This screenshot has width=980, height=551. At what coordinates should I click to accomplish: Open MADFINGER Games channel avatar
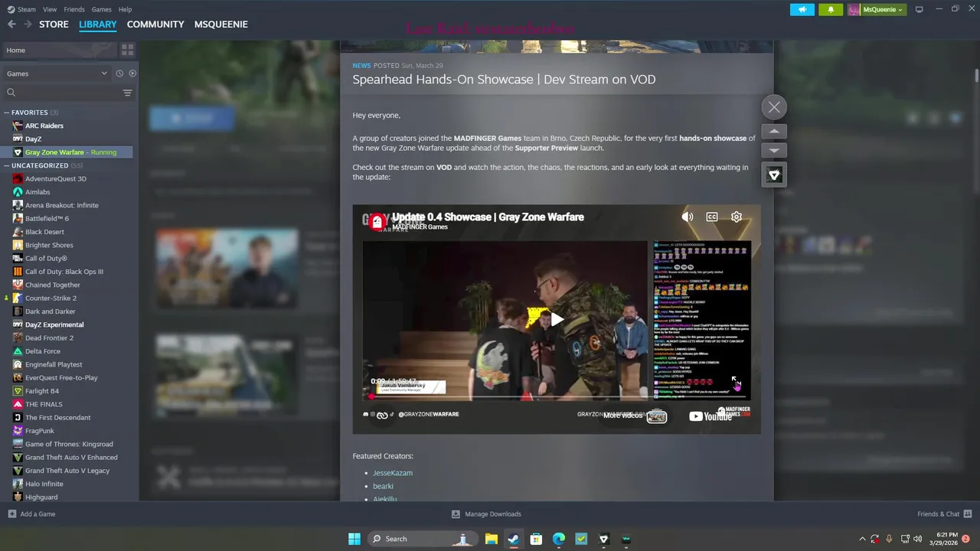click(377, 222)
